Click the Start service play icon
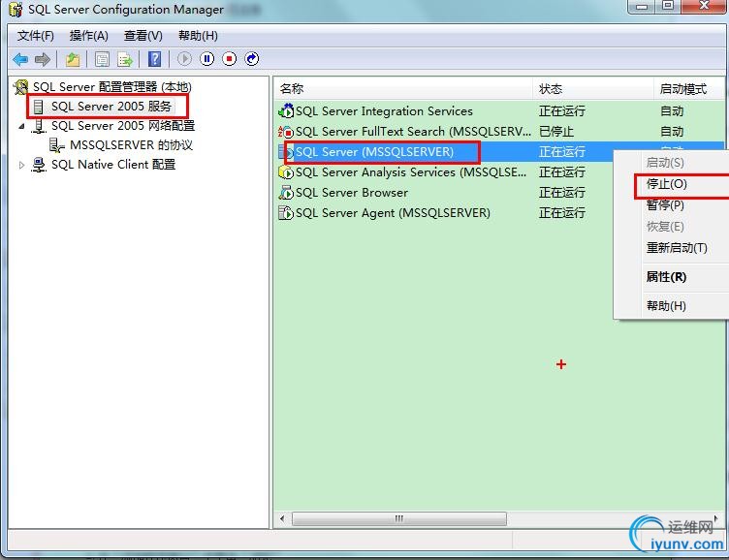 (x=184, y=58)
